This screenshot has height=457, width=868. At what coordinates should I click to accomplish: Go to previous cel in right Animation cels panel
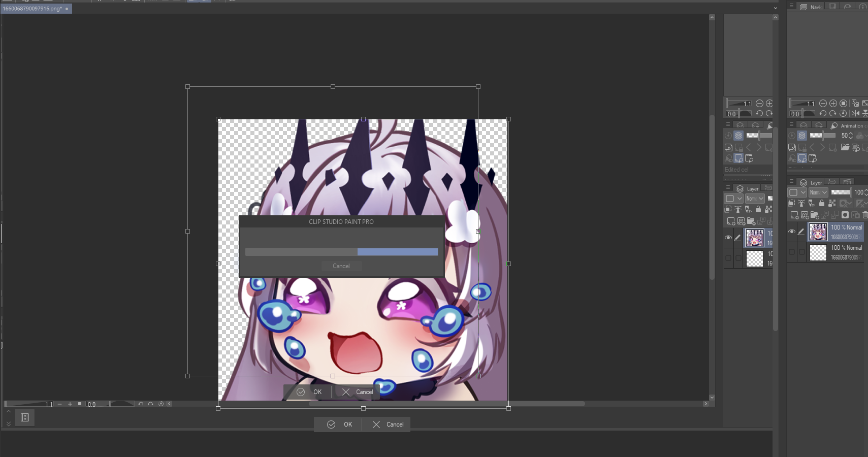[812, 147]
